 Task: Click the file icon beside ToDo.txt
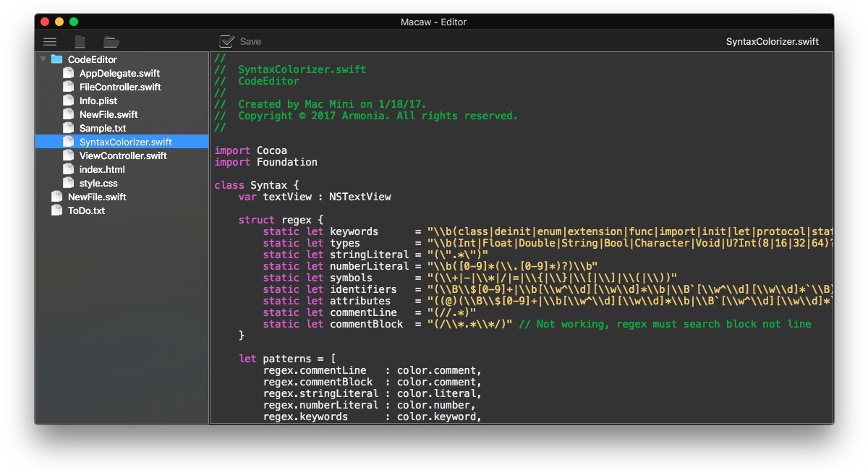click(58, 210)
